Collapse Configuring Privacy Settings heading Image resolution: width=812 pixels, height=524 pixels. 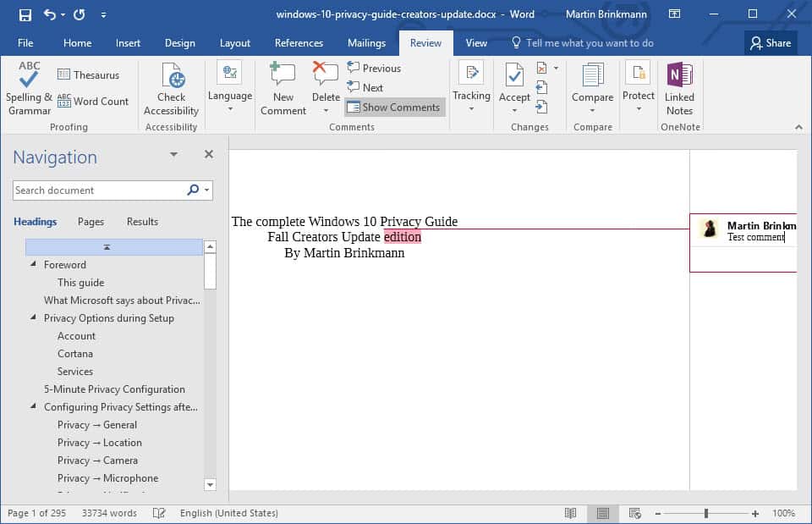(33, 405)
